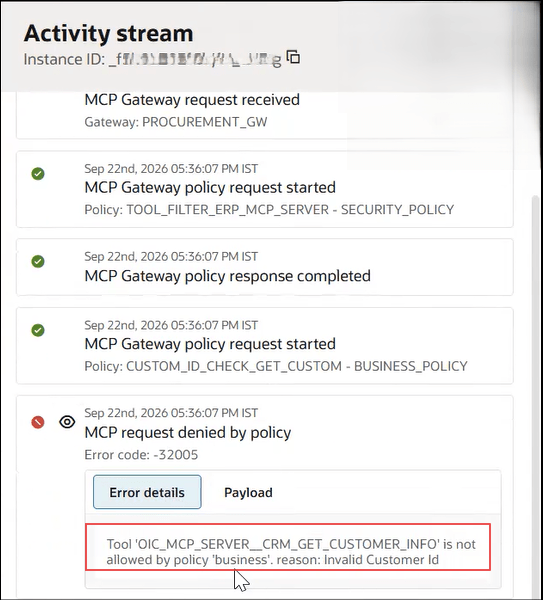Click green check beside TOOL_FILTER_ERP_MCP_SERVER policy
This screenshot has width=543, height=600.
click(x=38, y=174)
